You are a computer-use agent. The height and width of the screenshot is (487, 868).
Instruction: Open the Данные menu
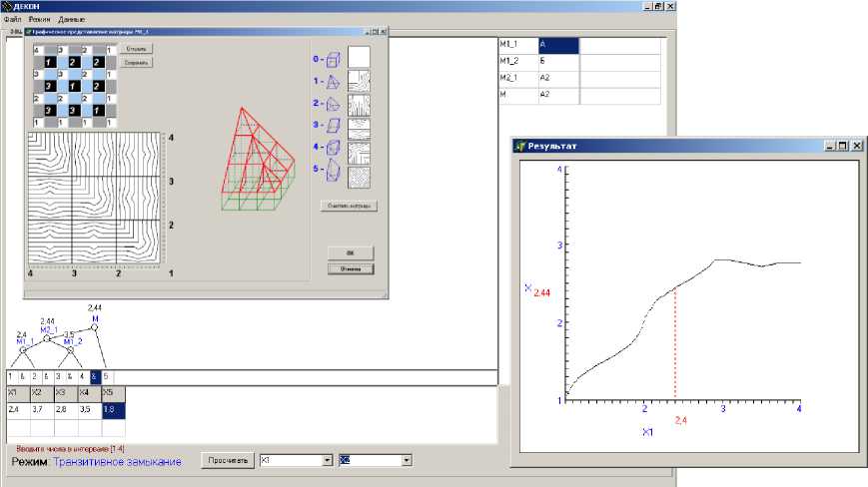pyautogui.click(x=72, y=19)
